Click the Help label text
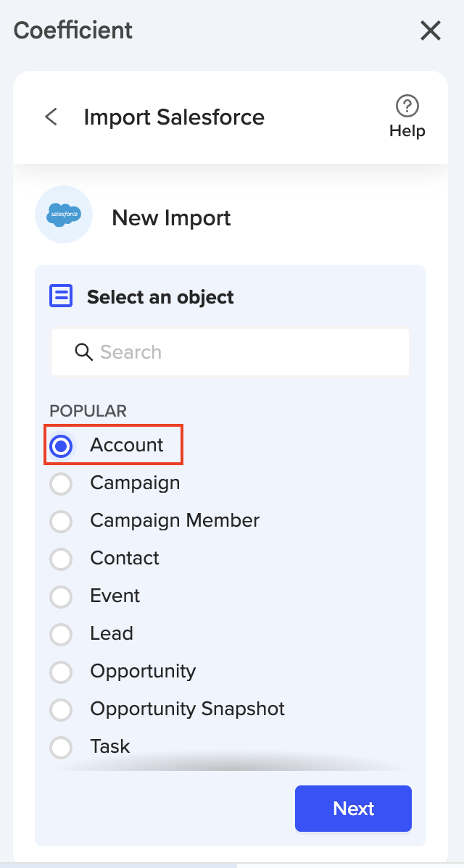Image resolution: width=464 pixels, height=868 pixels. click(407, 131)
